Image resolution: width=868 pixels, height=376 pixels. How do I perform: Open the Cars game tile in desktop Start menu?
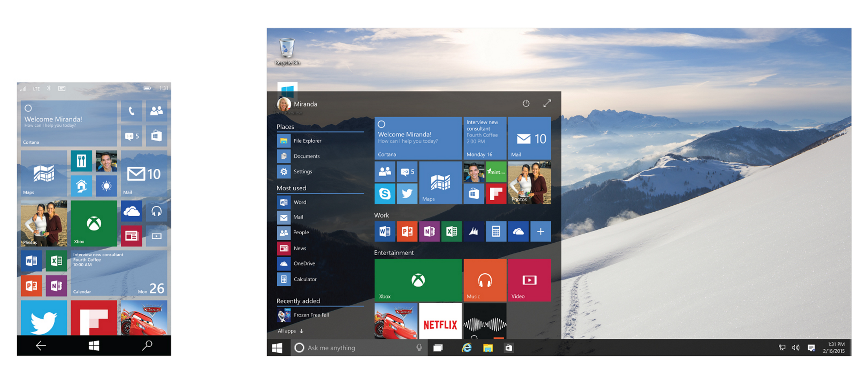point(396,321)
